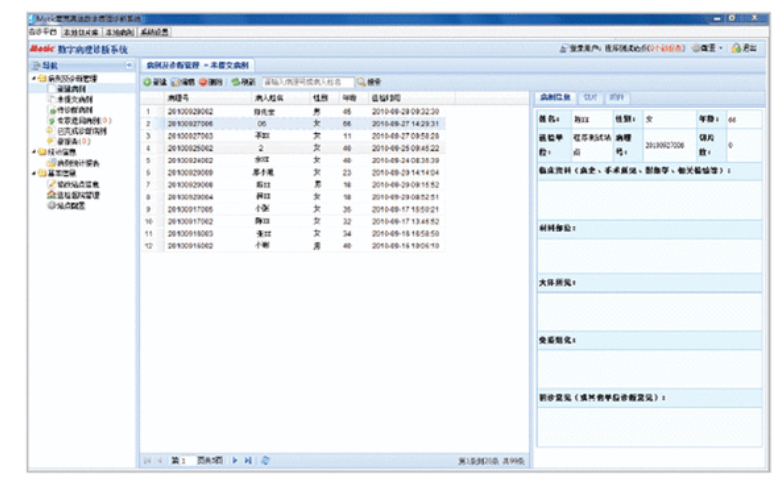
Task: Collapse the first folder in navigation tree
Action: pos(34,79)
